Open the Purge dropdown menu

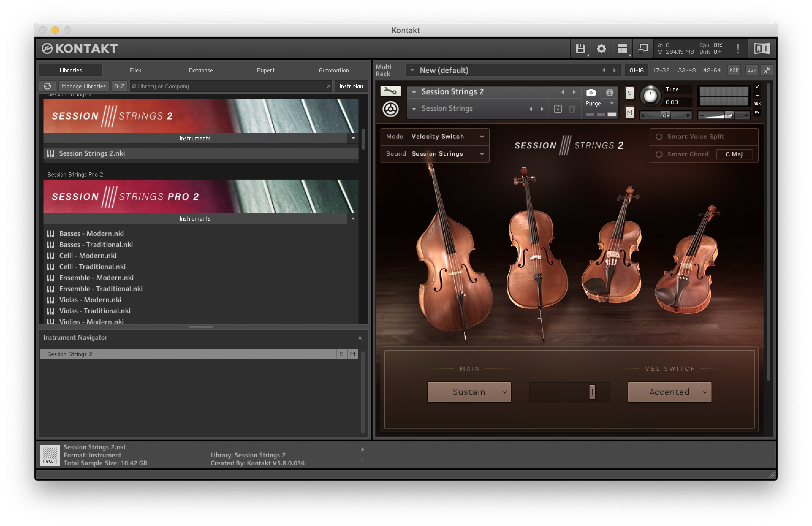click(599, 103)
